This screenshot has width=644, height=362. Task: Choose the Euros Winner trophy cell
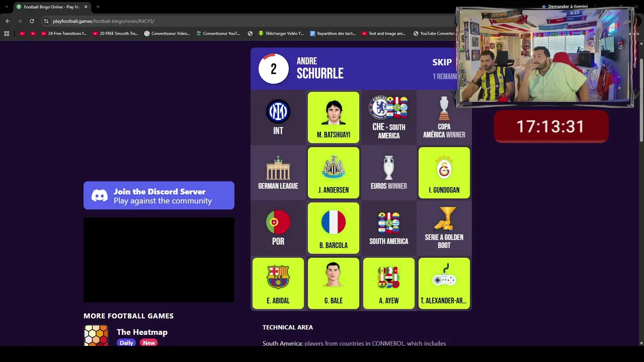click(x=389, y=173)
